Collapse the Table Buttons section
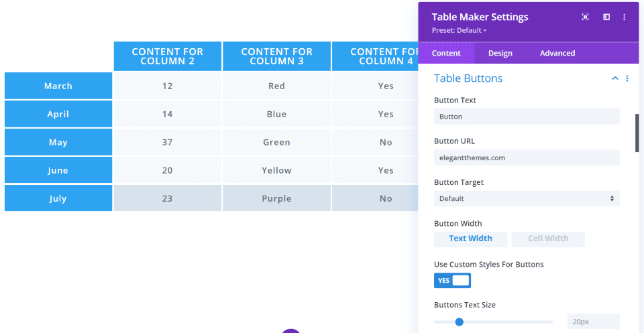 (x=614, y=78)
